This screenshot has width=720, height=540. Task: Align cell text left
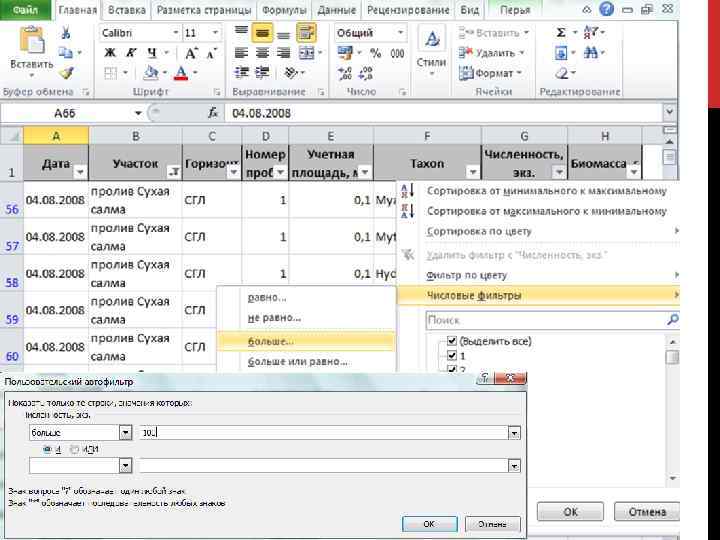(x=241, y=53)
